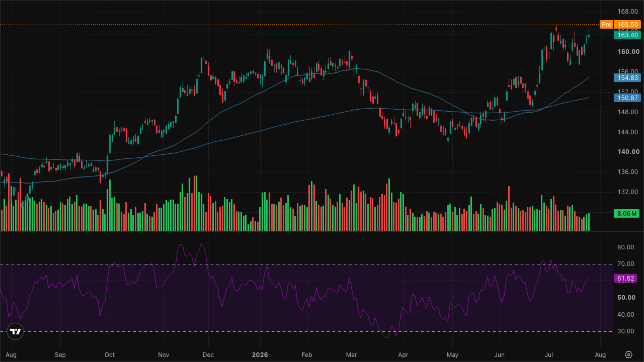
Task: Select the 150.87 moving average label
Action: click(x=627, y=98)
